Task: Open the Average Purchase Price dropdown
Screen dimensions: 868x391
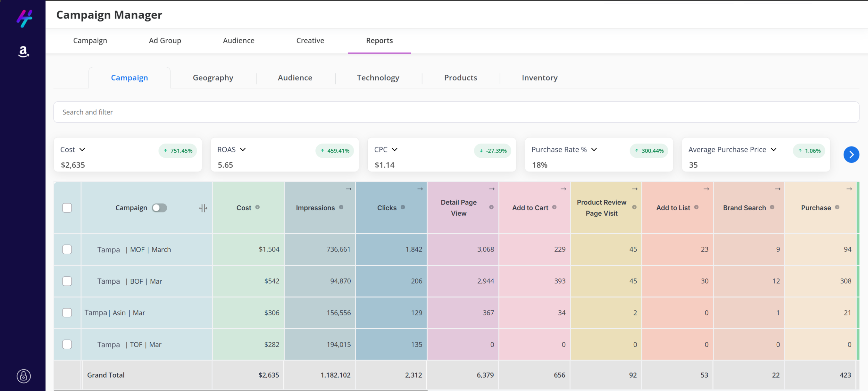Action: (774, 150)
